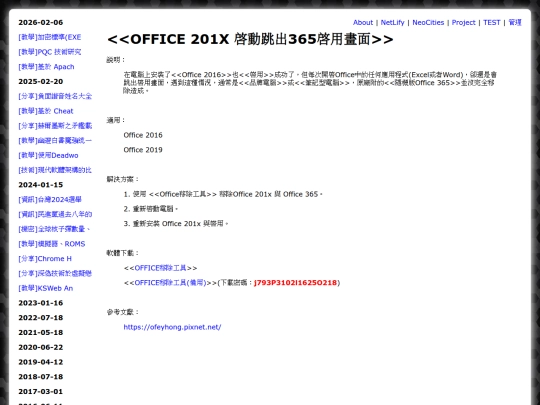Screen dimensions: 540x405
Task: Expand the 2017-03-01 date group
Action: point(41,392)
